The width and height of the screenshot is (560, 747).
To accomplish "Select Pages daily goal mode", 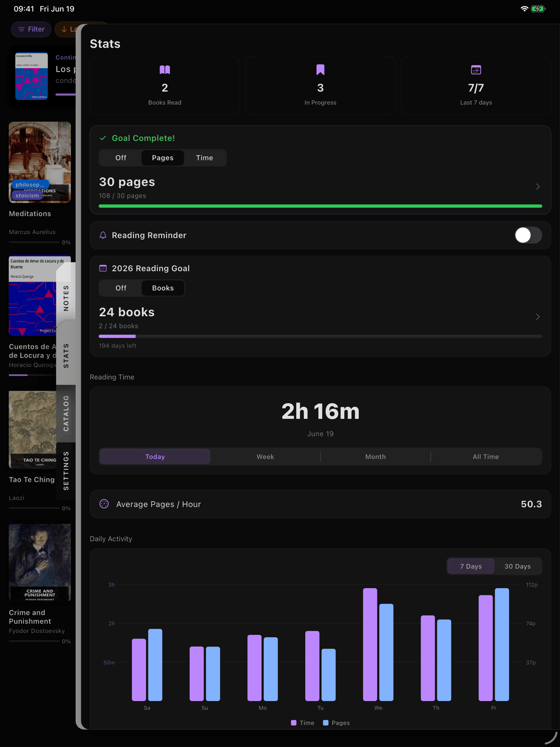I will pyautogui.click(x=162, y=158).
